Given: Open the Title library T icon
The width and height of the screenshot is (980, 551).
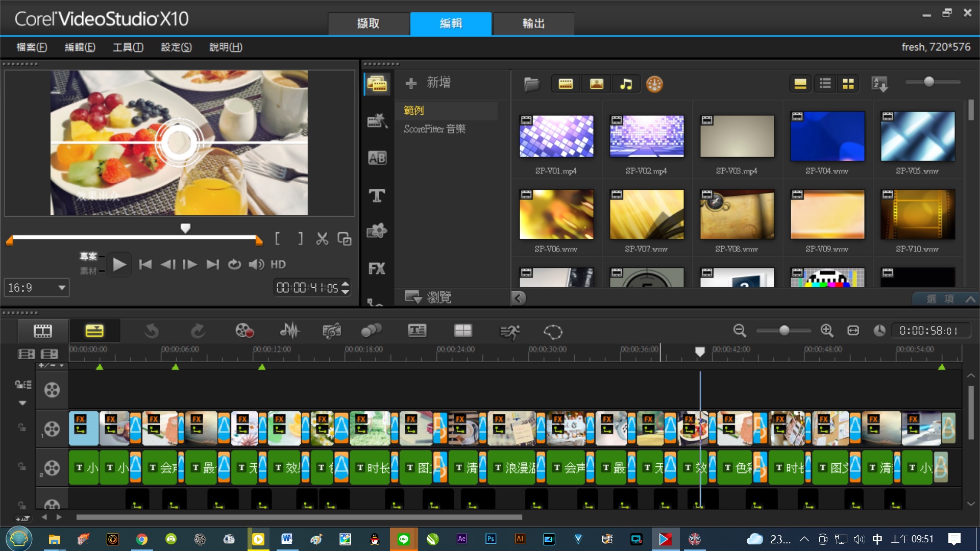Looking at the screenshot, I should point(377,195).
